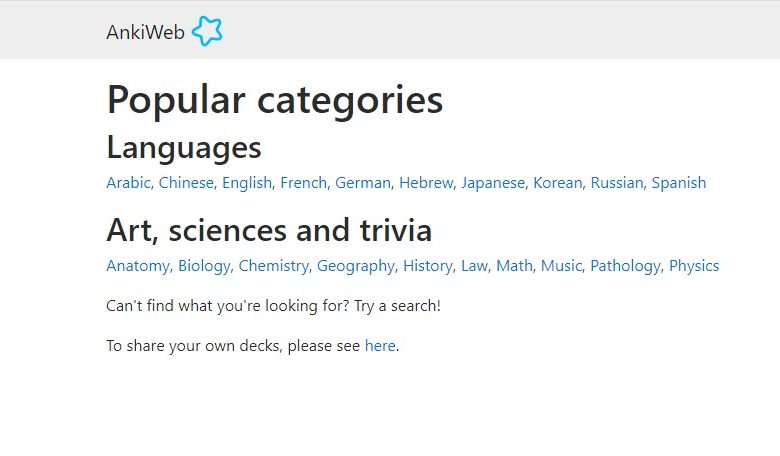The image size is (780, 456).
Task: Open Spanish shared decks
Action: coord(679,183)
